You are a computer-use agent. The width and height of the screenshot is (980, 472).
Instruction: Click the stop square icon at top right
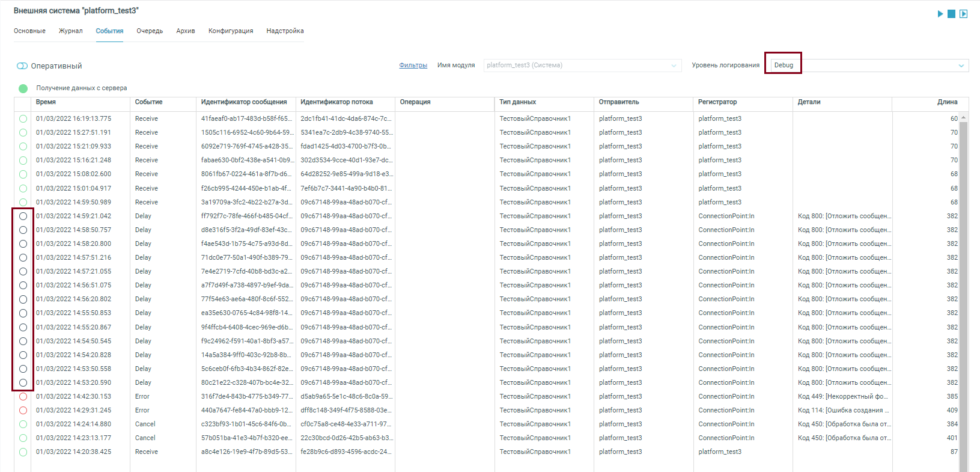point(952,14)
